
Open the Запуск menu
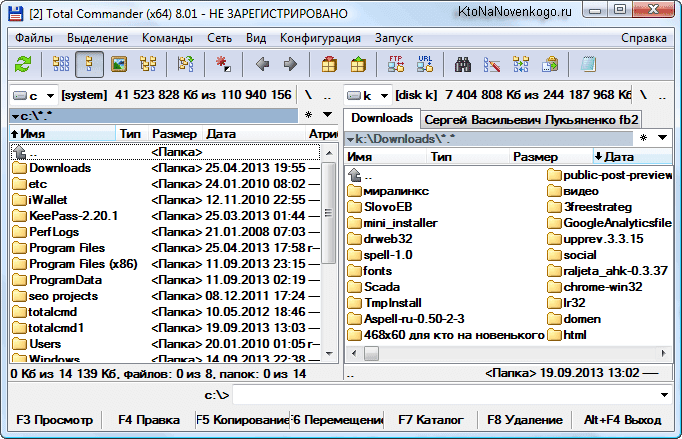tap(394, 38)
